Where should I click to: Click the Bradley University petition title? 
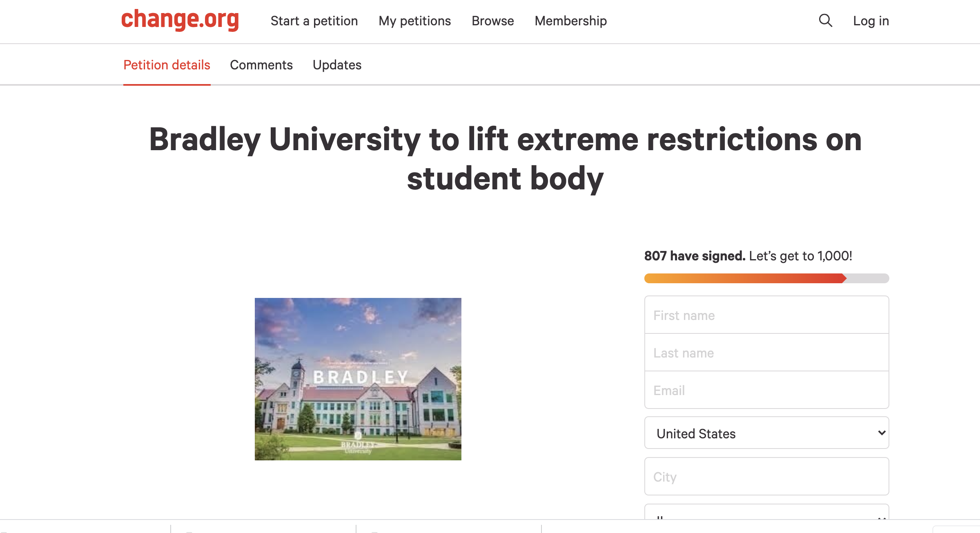(506, 159)
